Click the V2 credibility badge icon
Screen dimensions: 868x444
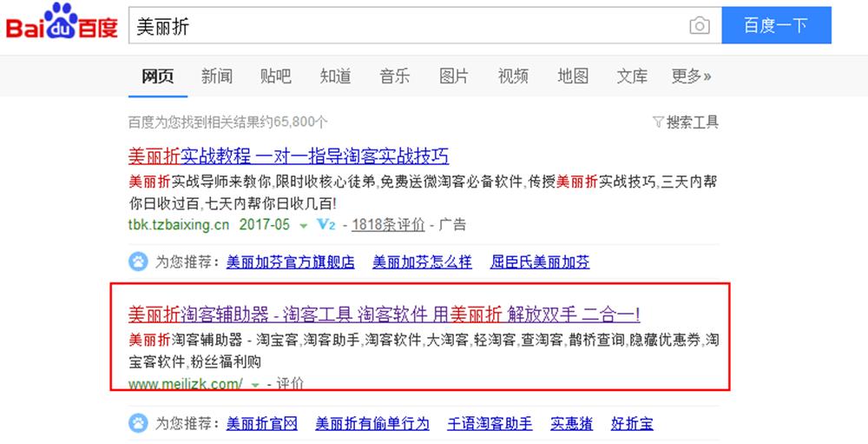point(326,224)
